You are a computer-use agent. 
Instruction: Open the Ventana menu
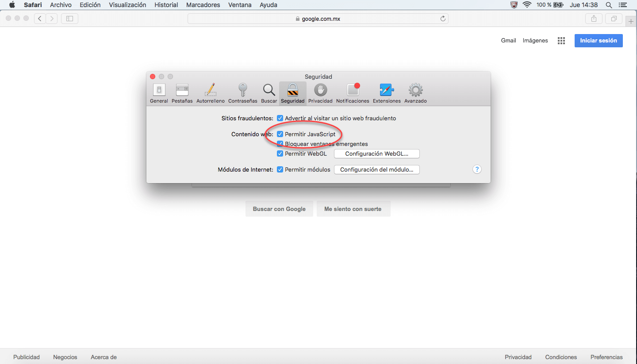240,5
